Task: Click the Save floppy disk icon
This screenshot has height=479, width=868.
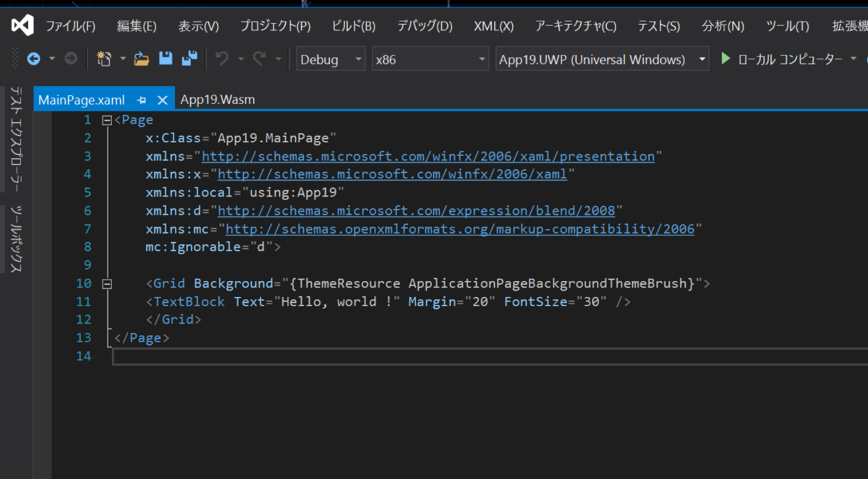Action: coord(166,59)
